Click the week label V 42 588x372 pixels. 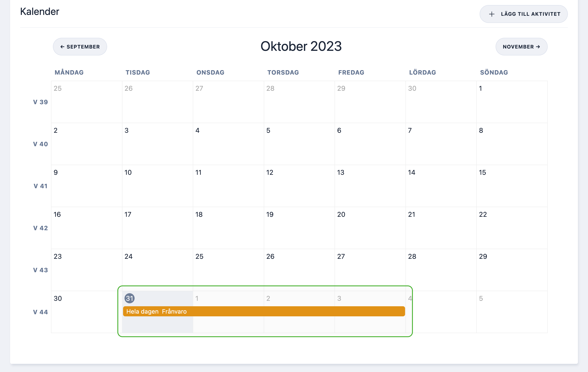[x=41, y=228]
